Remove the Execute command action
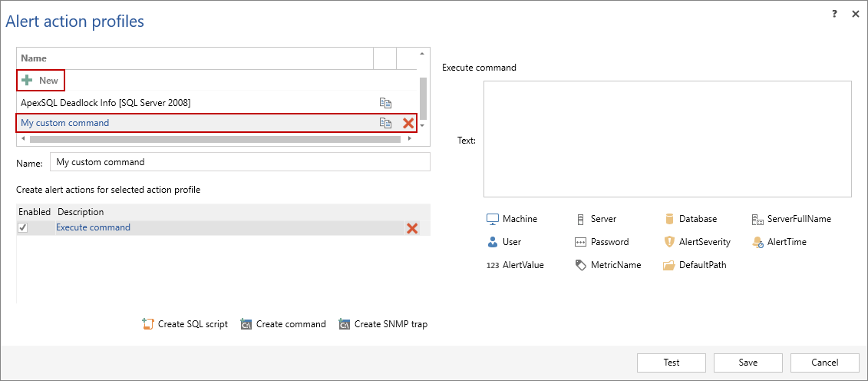 pos(412,228)
